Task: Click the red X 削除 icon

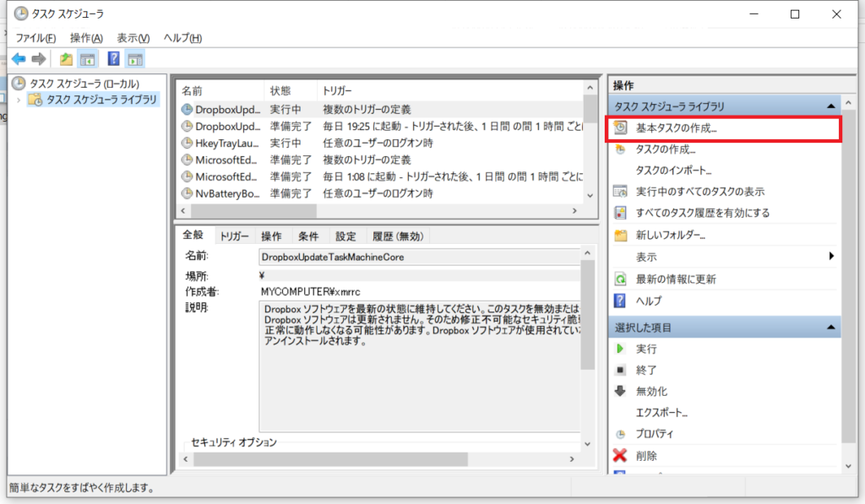Action: (620, 456)
